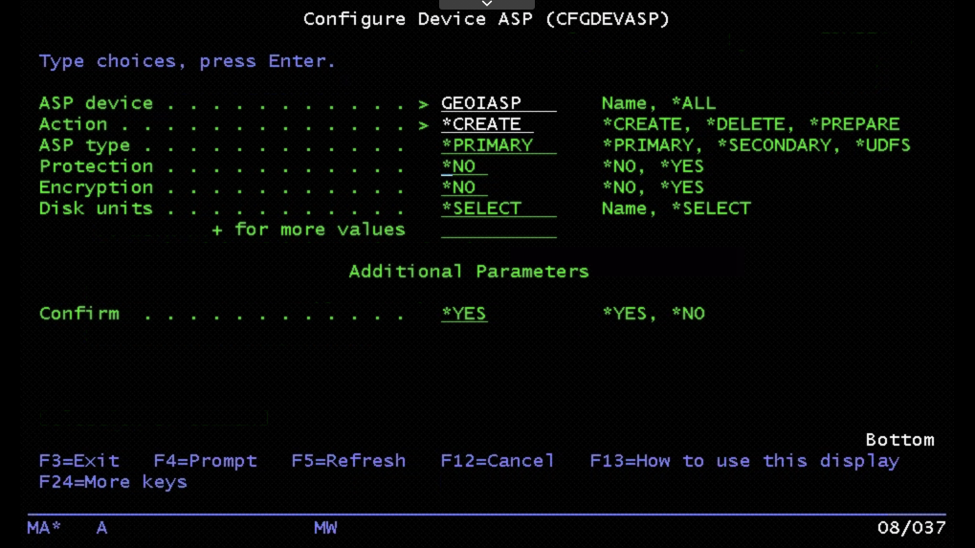
Task: Click the Encryption *NO field
Action: 464,188
